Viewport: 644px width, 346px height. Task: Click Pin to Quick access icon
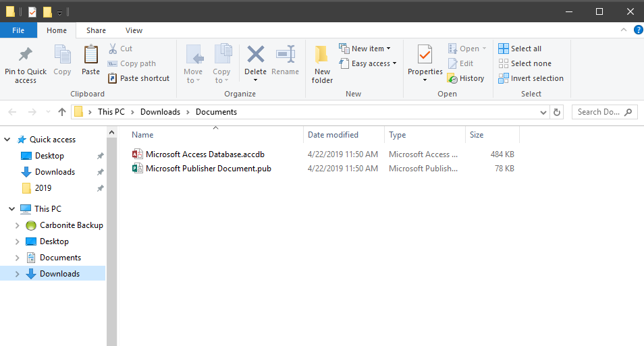tap(26, 54)
